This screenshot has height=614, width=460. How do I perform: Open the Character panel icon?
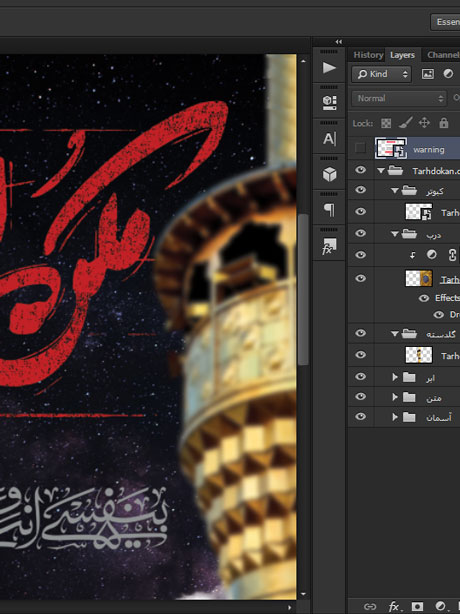329,139
